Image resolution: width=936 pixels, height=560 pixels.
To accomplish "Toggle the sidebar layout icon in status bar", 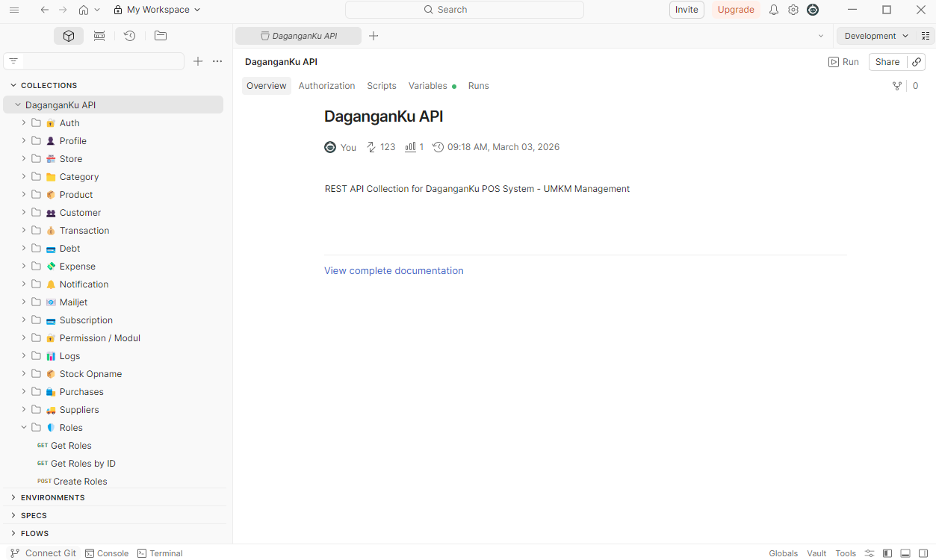I will (x=887, y=553).
